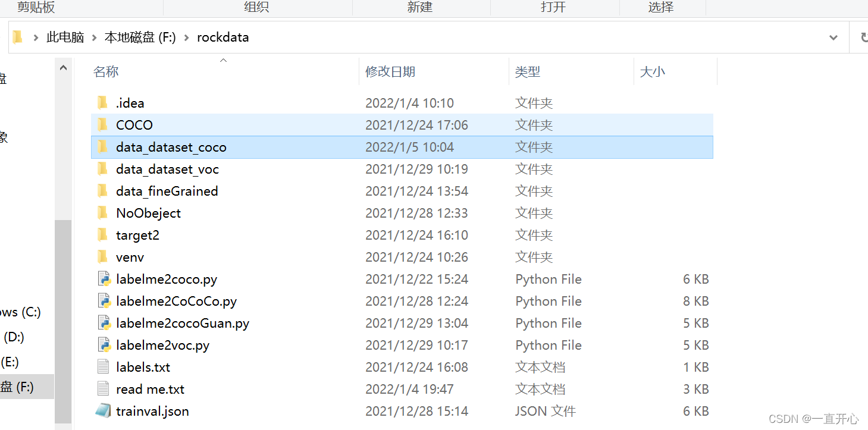Image resolution: width=868 pixels, height=430 pixels.
Task: Select the read me.txt file name
Action: click(150, 390)
